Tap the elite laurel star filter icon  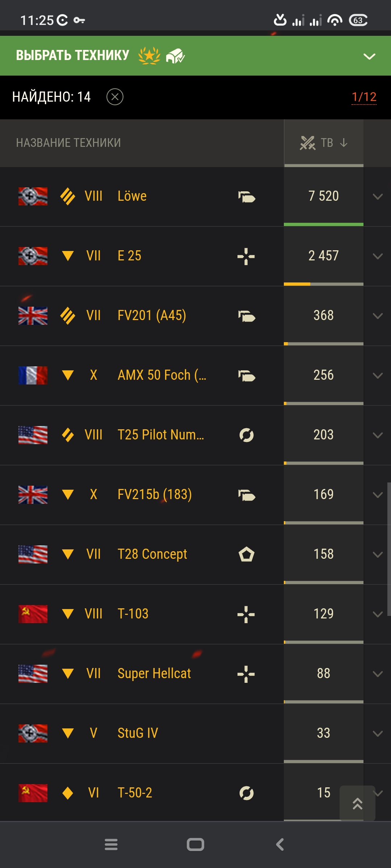tap(149, 56)
